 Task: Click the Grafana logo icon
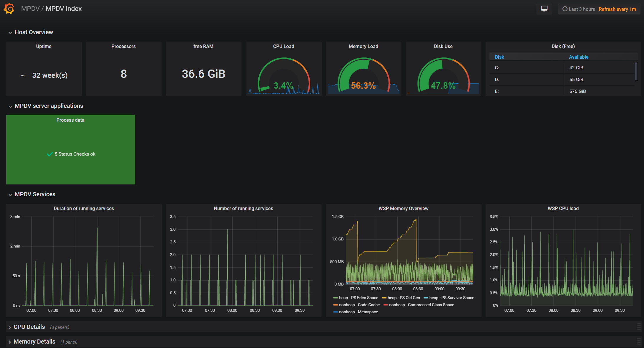pos(9,9)
